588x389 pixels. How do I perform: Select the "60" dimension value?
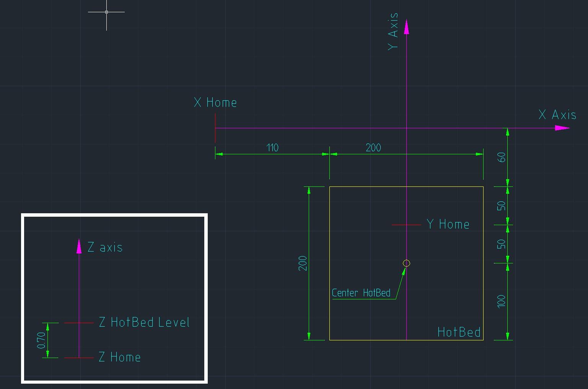pos(502,157)
